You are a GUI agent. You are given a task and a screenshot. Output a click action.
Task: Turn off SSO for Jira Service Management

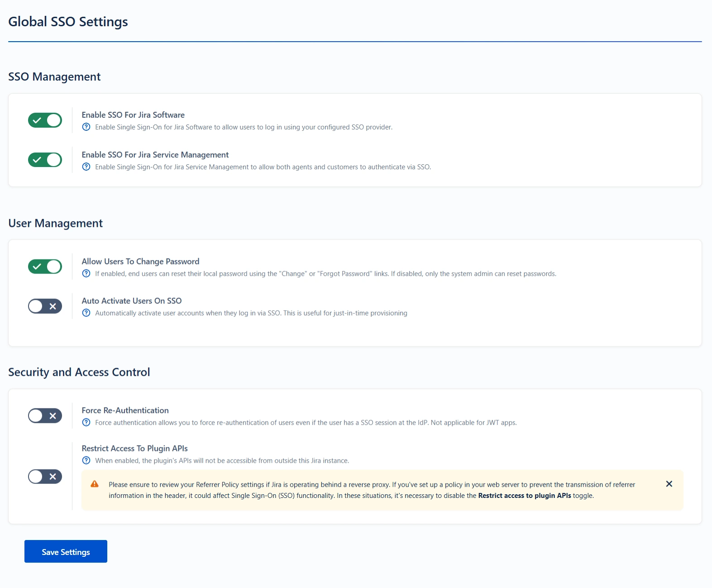pyautogui.click(x=45, y=160)
